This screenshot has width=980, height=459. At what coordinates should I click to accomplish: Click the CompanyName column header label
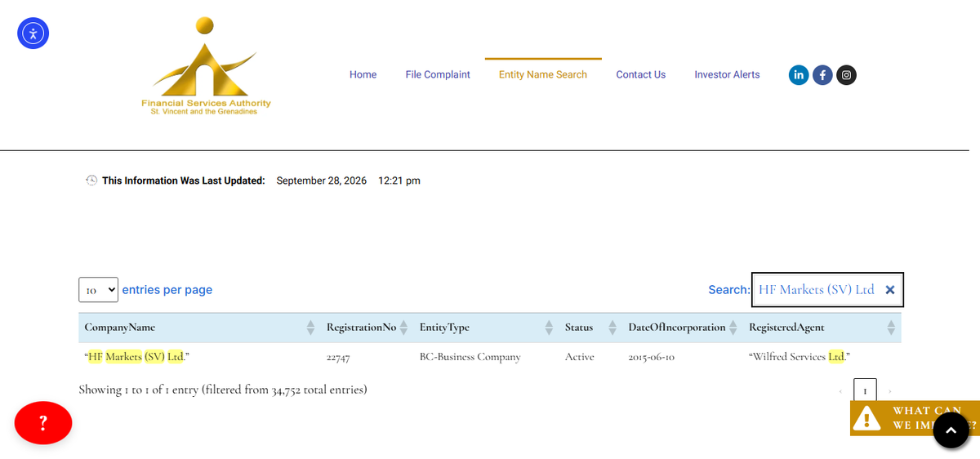[x=120, y=328]
